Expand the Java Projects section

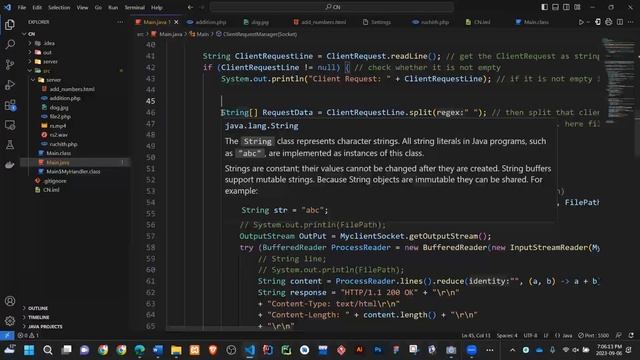tap(45, 327)
